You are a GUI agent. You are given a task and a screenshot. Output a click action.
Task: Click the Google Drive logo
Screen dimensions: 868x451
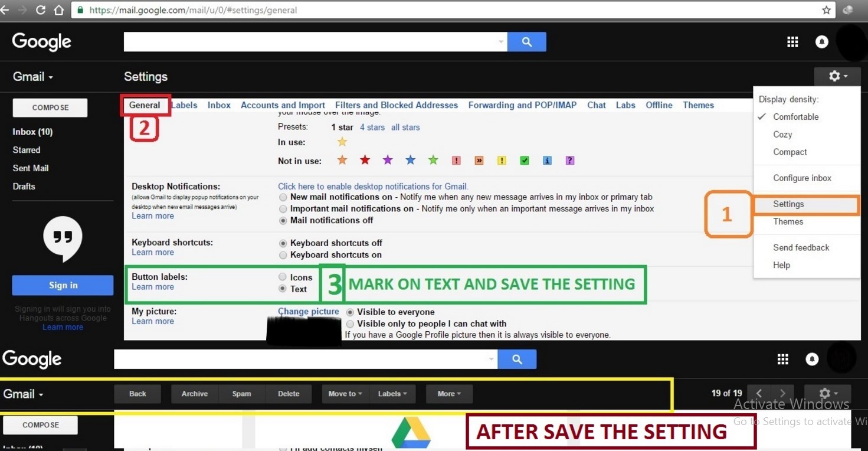(x=411, y=433)
